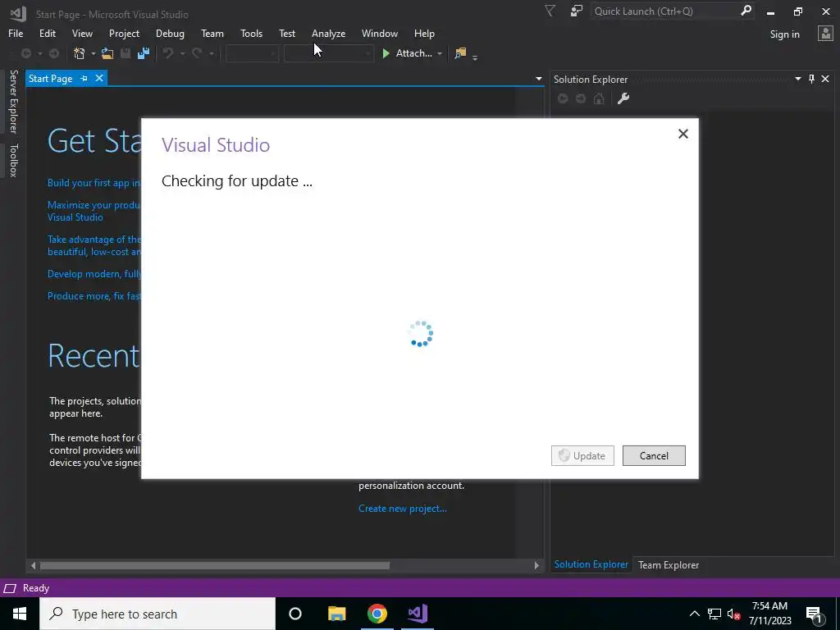Click inside the Quick Launch search field
This screenshot has width=840, height=630.
664,11
